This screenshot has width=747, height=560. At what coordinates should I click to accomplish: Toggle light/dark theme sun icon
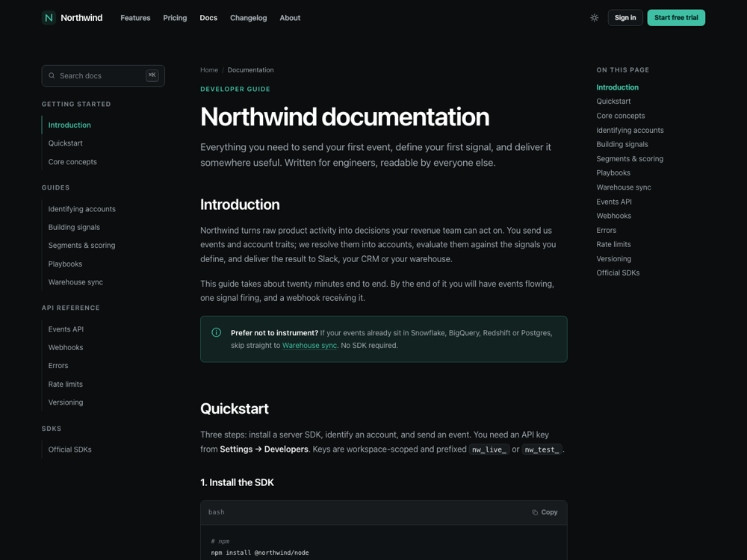[594, 18]
